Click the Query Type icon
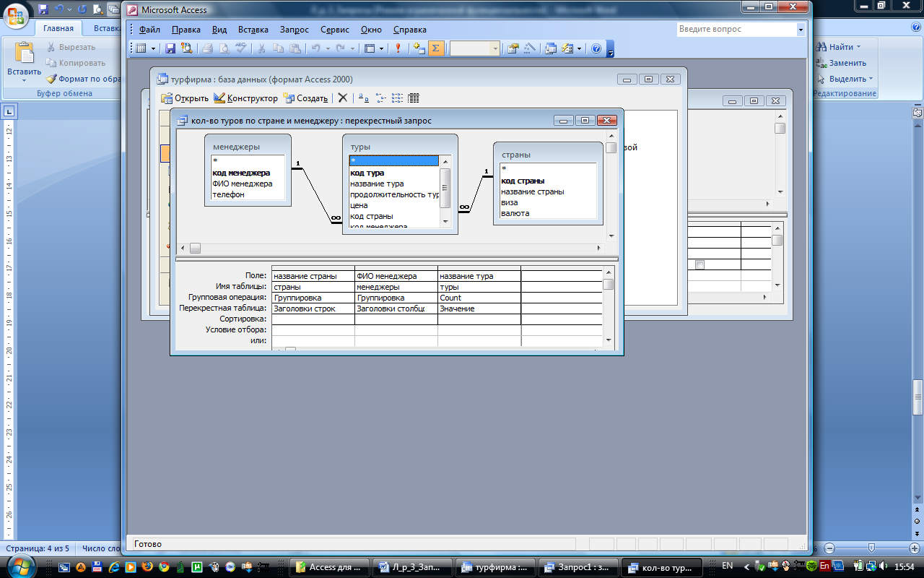Viewport: 924px width, 578px height. pos(370,48)
